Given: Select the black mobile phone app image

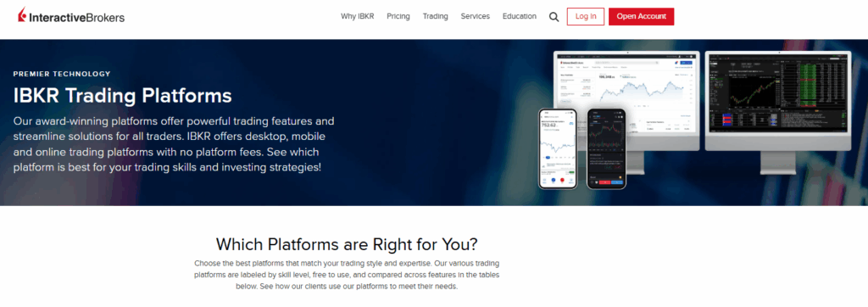Looking at the screenshot, I should point(607,148).
